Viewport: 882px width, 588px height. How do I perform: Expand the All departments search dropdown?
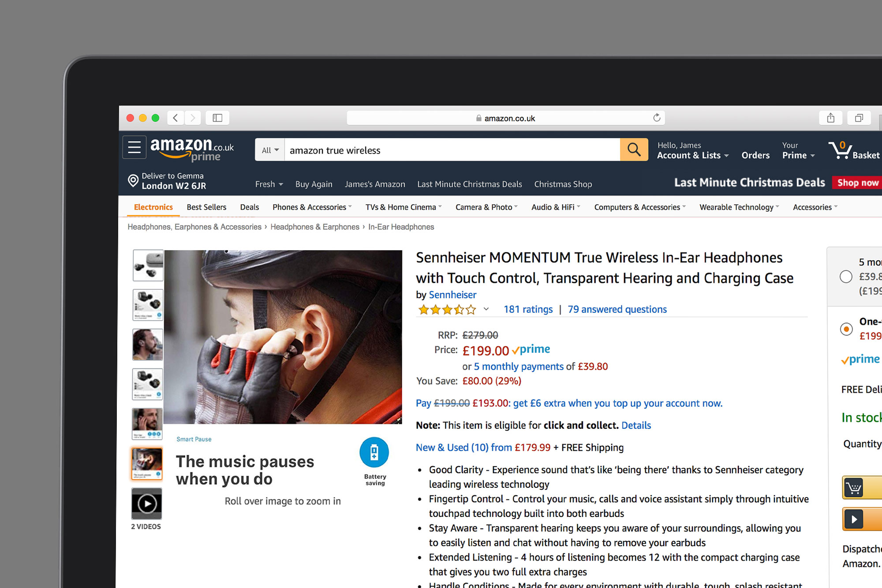pyautogui.click(x=270, y=150)
